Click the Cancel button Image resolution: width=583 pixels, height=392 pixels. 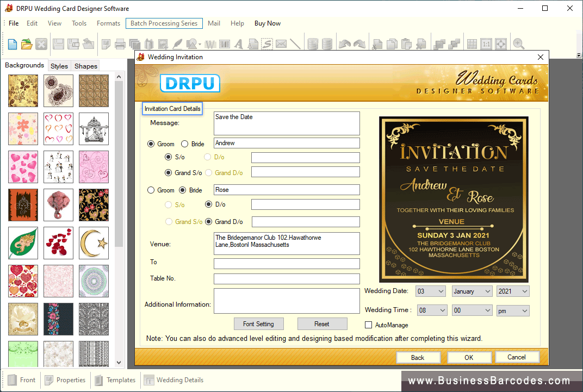point(517,357)
